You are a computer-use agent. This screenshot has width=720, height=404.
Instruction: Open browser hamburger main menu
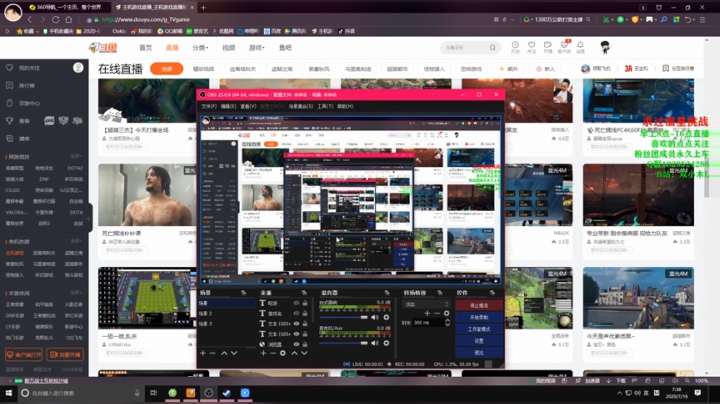pyautogui.click(x=703, y=20)
